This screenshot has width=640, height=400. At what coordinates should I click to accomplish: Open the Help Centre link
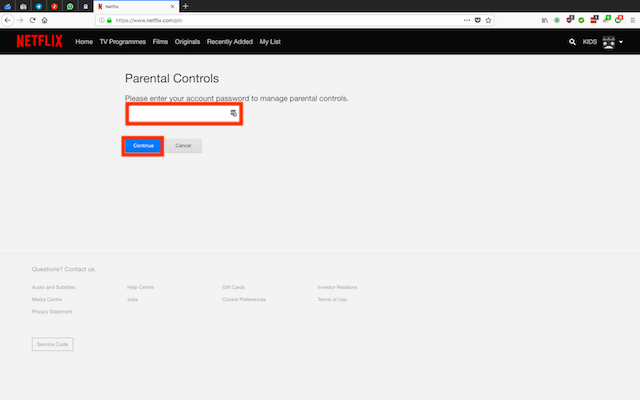tap(140, 287)
